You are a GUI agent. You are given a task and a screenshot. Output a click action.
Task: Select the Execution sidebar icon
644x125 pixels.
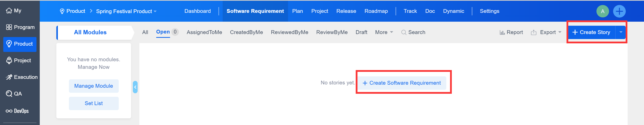click(9, 77)
